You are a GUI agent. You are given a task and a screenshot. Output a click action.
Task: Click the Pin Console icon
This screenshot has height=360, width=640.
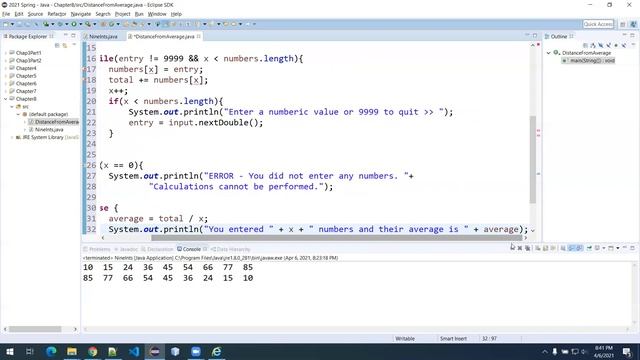tap(589, 248)
